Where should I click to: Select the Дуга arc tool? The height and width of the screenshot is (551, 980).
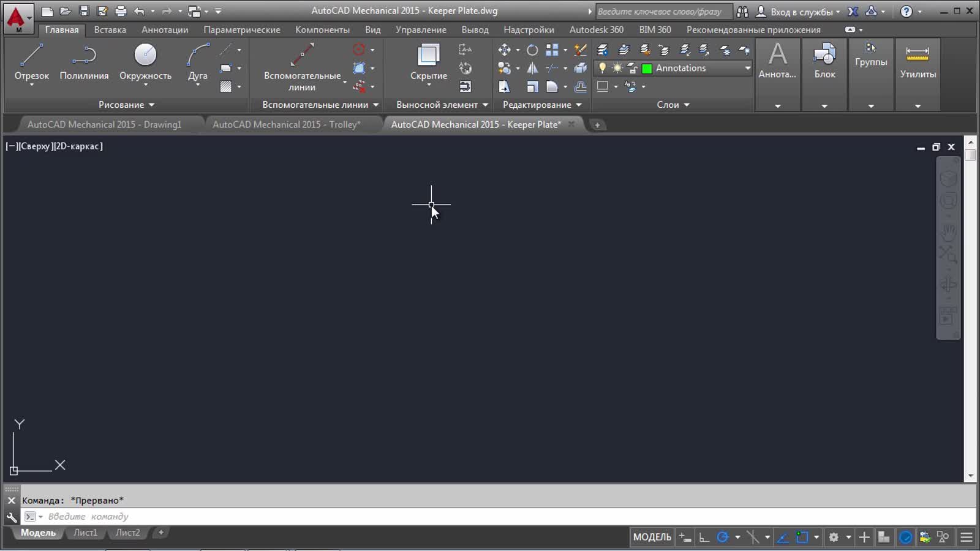point(197,62)
